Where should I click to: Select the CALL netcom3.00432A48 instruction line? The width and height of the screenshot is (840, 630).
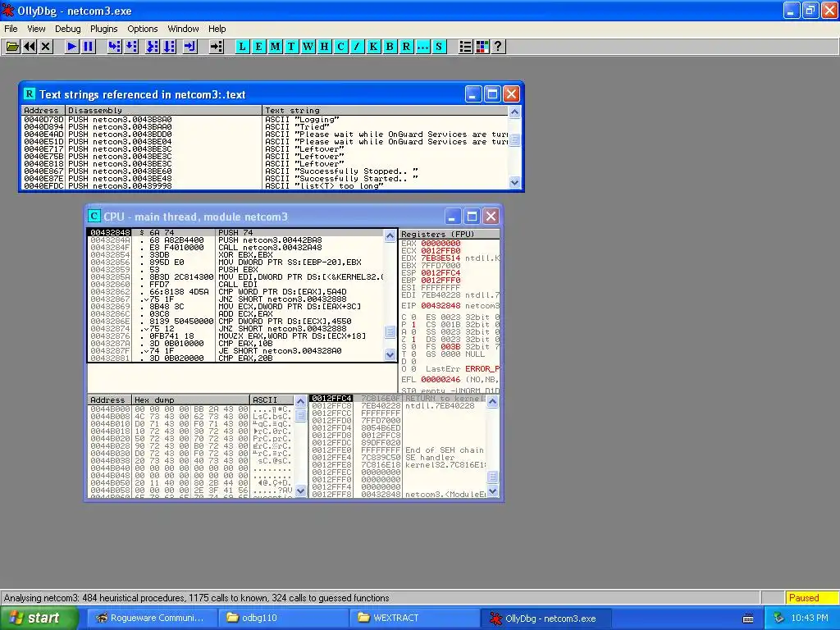pos(235,248)
